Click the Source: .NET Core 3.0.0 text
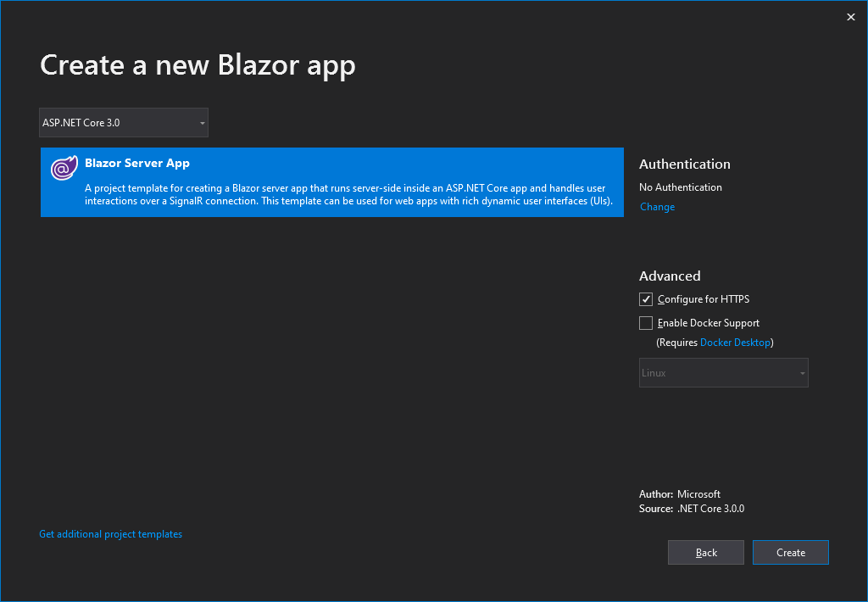The width and height of the screenshot is (868, 602). coord(692,509)
